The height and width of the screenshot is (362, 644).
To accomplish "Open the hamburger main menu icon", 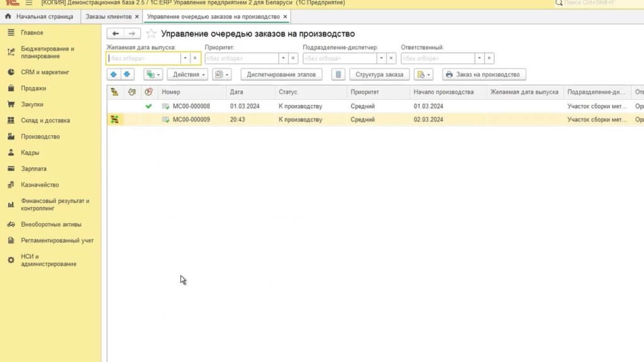I will point(28,3).
